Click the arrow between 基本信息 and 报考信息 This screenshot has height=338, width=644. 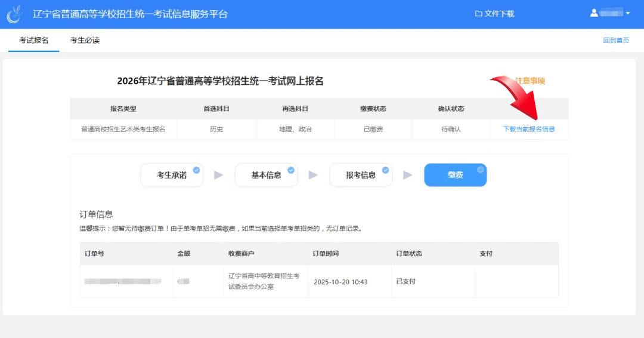point(313,176)
